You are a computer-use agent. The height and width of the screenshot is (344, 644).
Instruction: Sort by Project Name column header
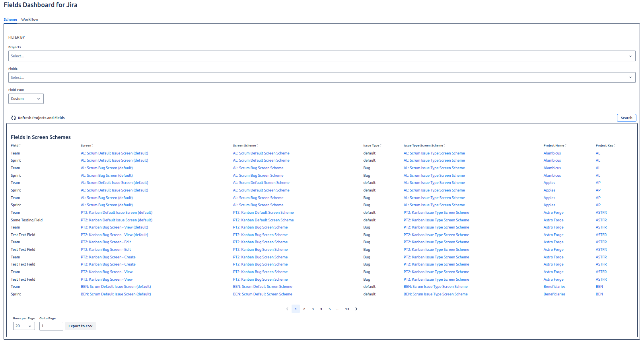coord(555,145)
